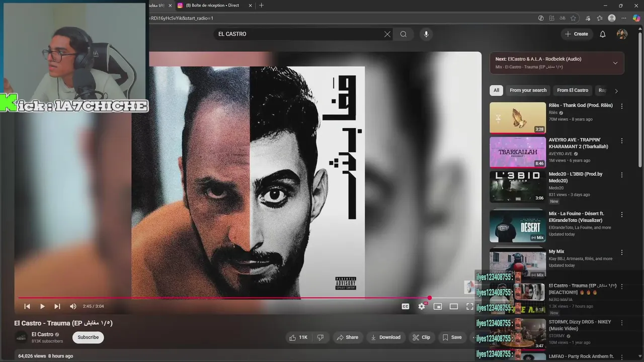The image size is (644, 362).
Task: Open the browser profile icon
Action: (x=612, y=18)
